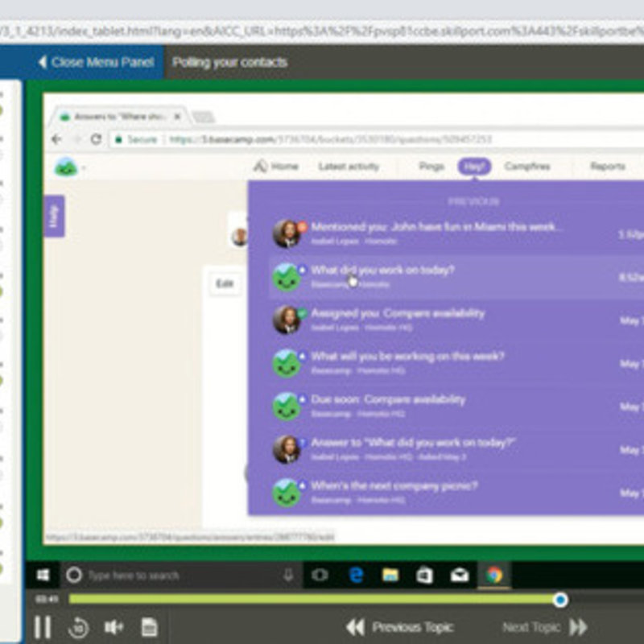Go back using browser back arrow
644x644 pixels.
[57, 139]
